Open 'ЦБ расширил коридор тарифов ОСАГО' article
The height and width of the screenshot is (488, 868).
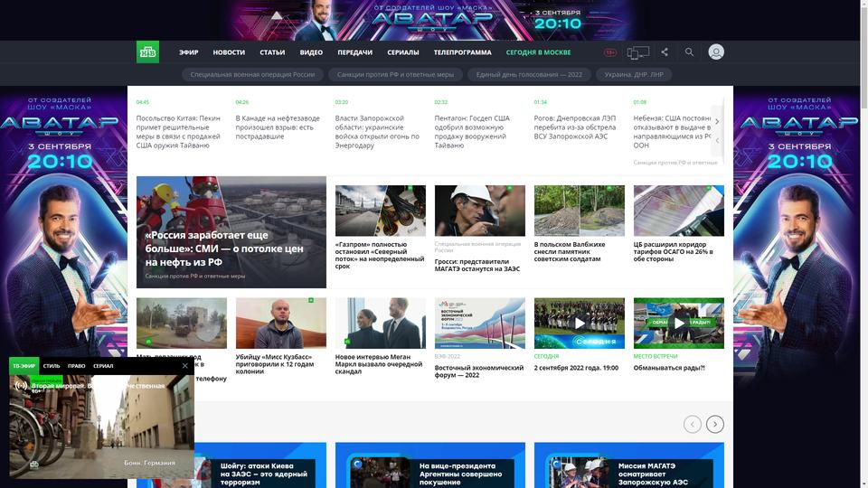(673, 252)
